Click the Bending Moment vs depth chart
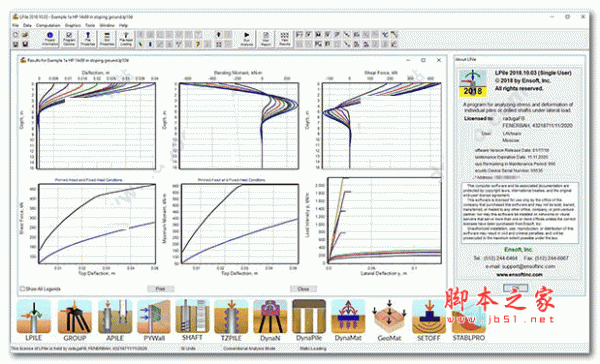Screen dimensions: 600x364 [x=239, y=126]
